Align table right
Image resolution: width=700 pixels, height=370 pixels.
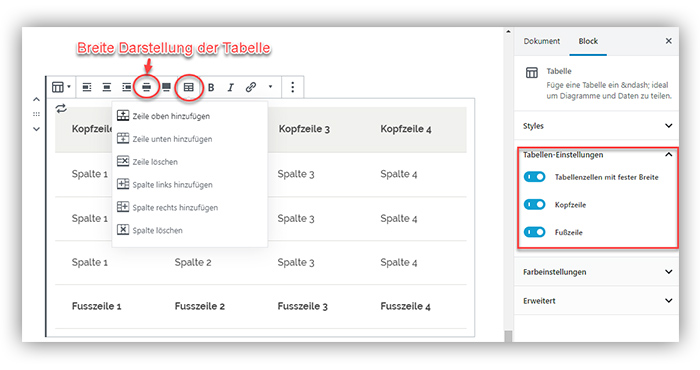(126, 87)
